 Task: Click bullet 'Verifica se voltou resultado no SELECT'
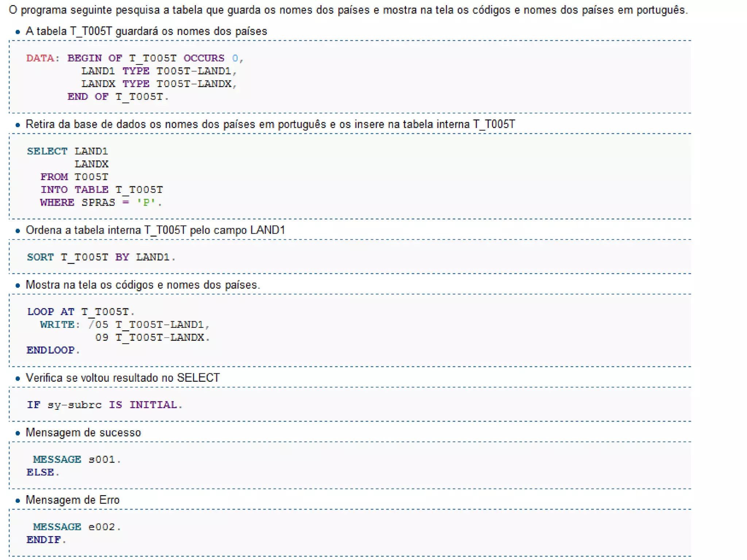tap(123, 378)
